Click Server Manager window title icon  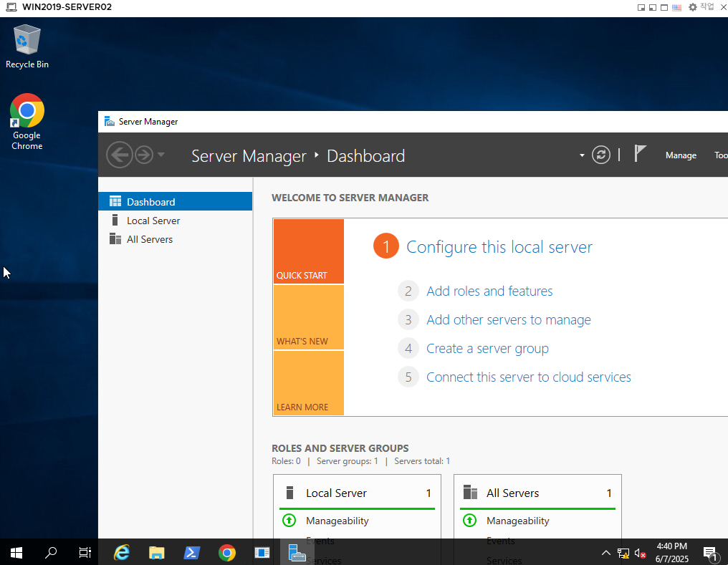tap(109, 121)
